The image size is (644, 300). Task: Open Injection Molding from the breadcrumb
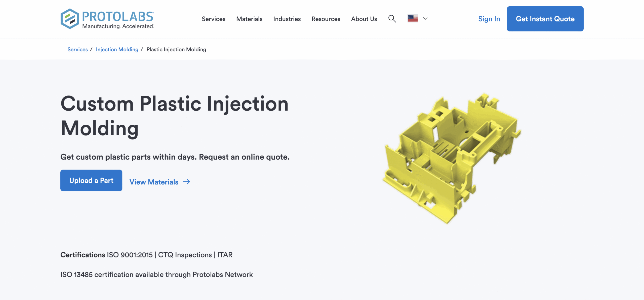(117, 49)
